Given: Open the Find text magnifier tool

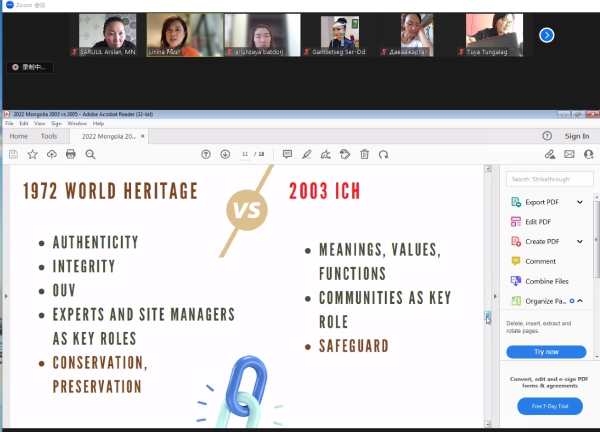Looking at the screenshot, I should (x=90, y=154).
